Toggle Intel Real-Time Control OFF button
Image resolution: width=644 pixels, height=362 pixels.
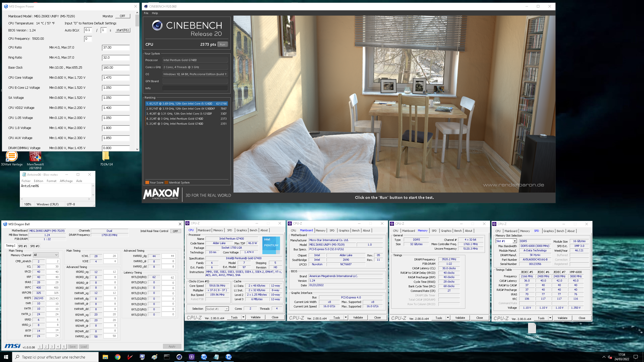pyautogui.click(x=175, y=231)
